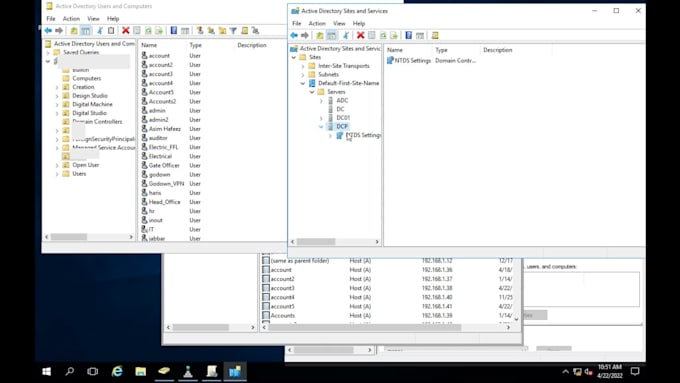Open Help menu in Sites and Services

(359, 23)
